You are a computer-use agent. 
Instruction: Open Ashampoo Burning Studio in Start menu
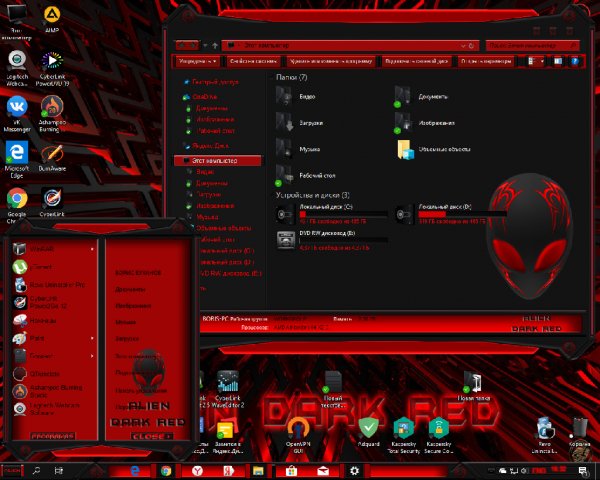click(53, 391)
